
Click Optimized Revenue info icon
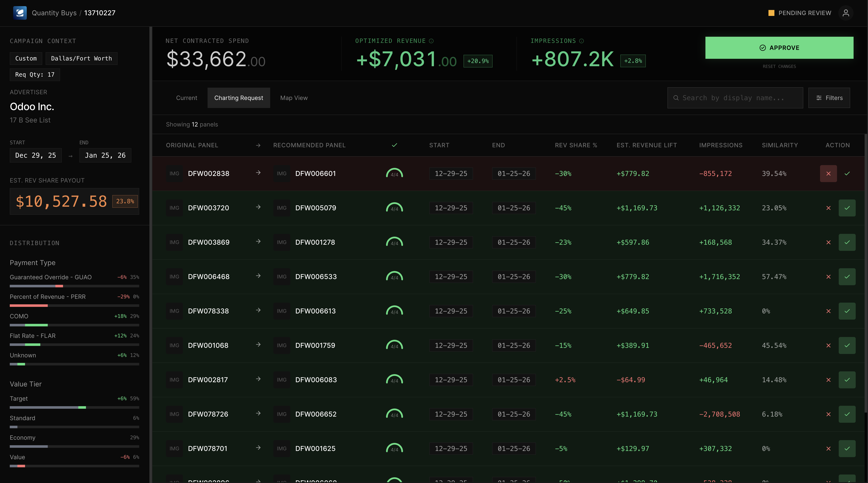(431, 41)
